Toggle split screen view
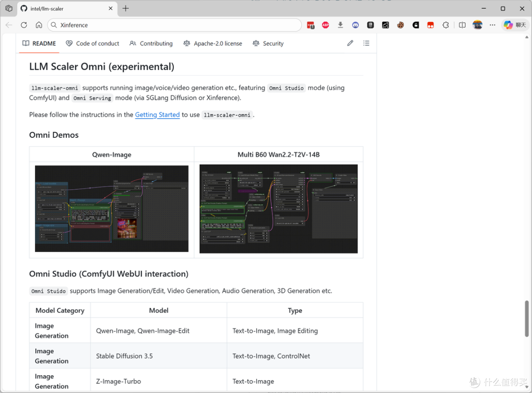This screenshot has width=532, height=393. [x=462, y=25]
